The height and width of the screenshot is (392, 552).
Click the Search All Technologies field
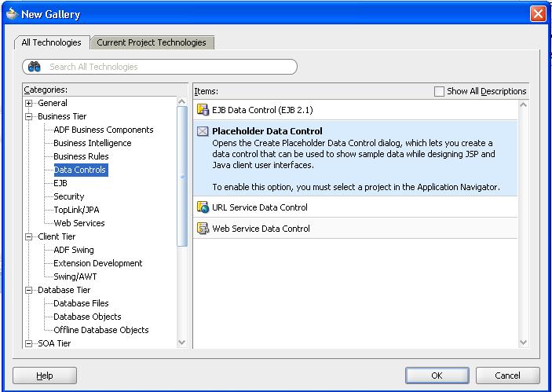pyautogui.click(x=169, y=67)
